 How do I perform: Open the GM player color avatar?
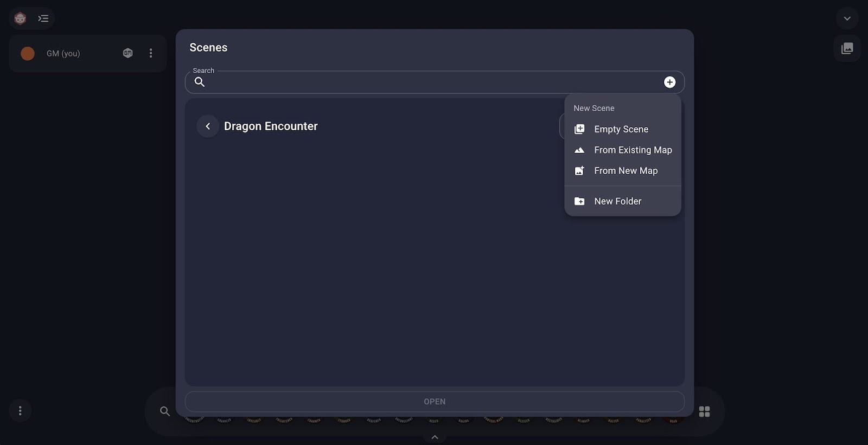[28, 53]
